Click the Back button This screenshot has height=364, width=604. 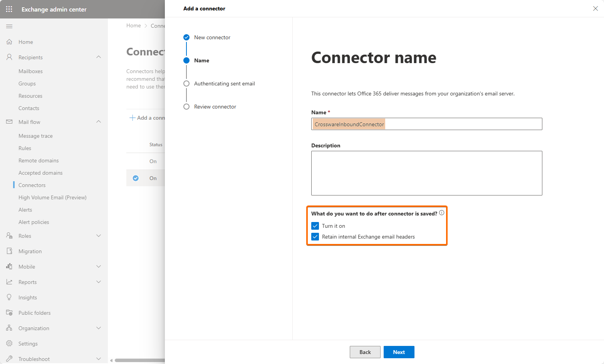pyautogui.click(x=365, y=352)
